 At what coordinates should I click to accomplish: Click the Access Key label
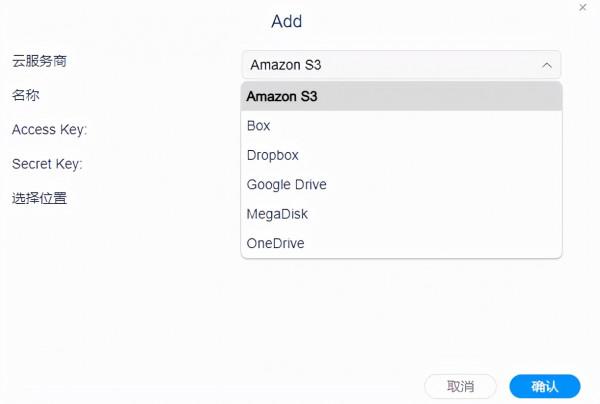point(49,129)
